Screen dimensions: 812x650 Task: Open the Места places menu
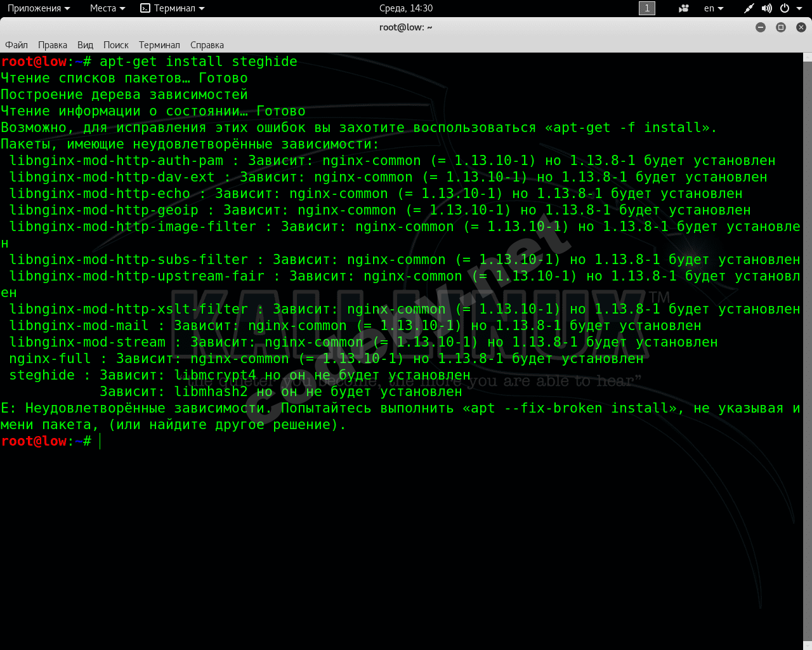pyautogui.click(x=107, y=8)
